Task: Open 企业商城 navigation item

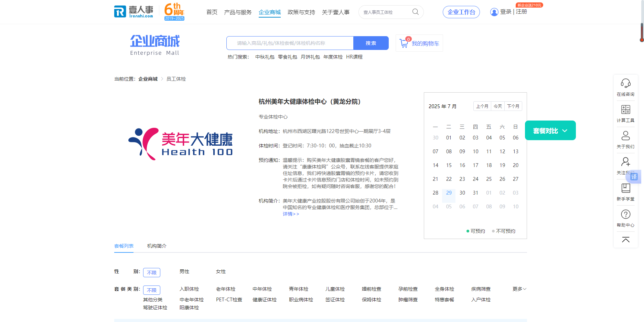Action: [270, 12]
